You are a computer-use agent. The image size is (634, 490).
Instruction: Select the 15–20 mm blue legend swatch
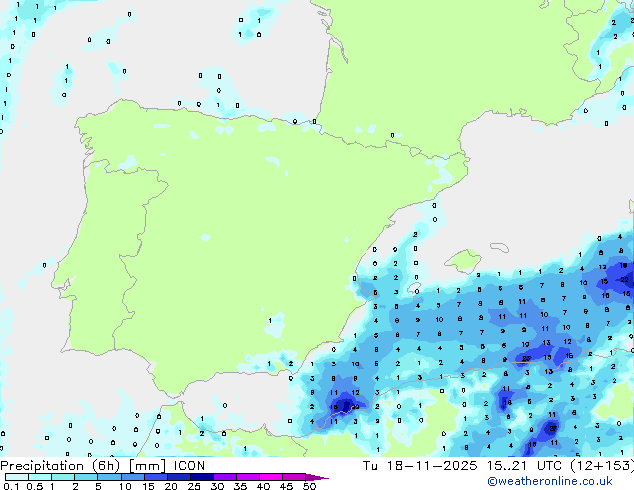coord(156,477)
